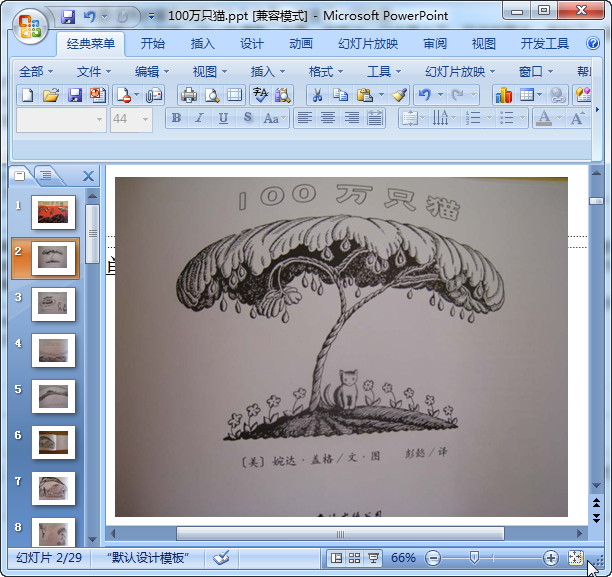Screen dimensions: 612x577
Task: Switch to Normal view in the status bar
Action: click(336, 558)
